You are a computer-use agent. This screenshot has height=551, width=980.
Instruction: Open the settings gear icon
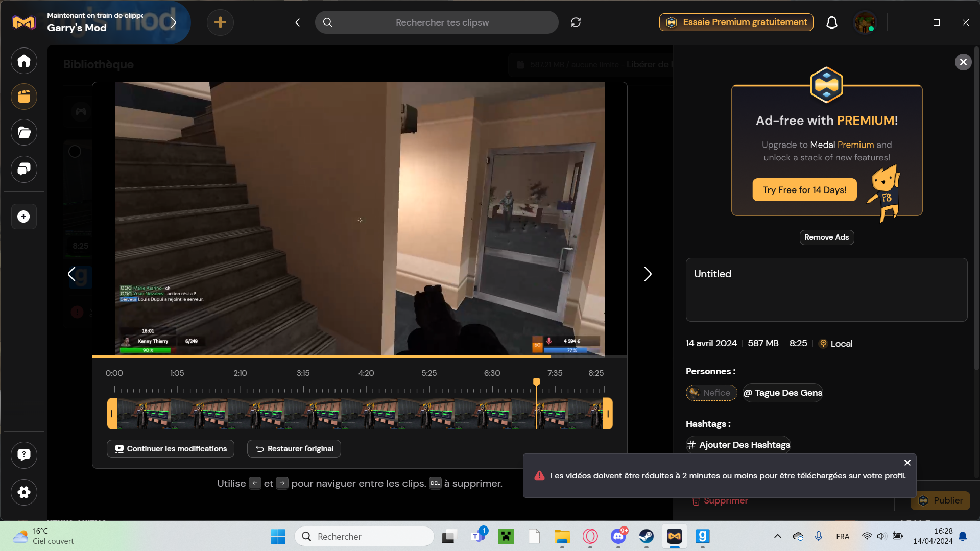(x=24, y=492)
